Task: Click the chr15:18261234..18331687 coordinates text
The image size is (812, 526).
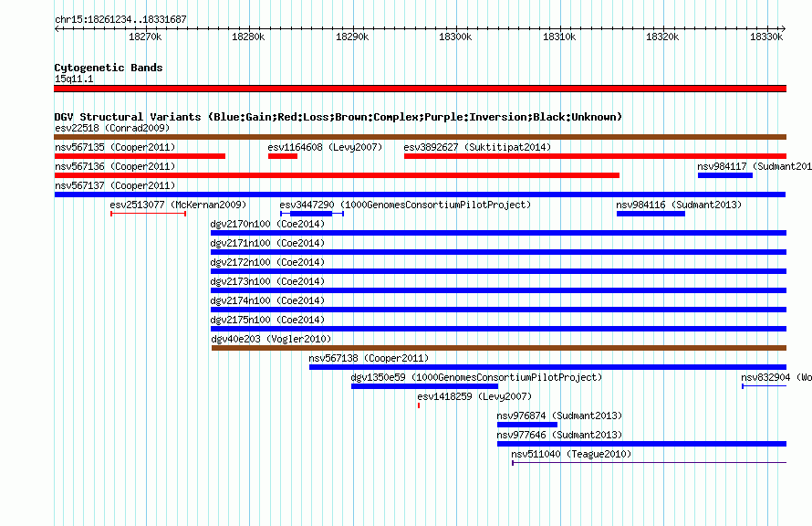Action: [120, 19]
